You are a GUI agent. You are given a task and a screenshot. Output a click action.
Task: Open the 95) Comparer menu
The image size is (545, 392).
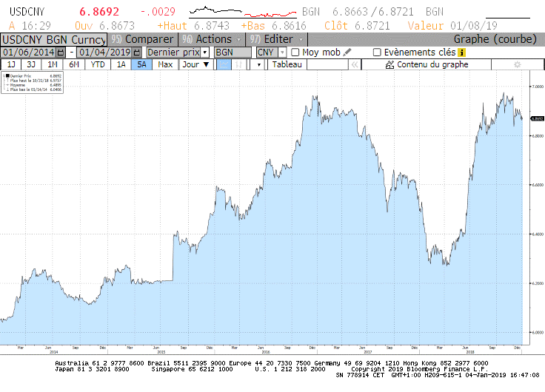pos(142,40)
